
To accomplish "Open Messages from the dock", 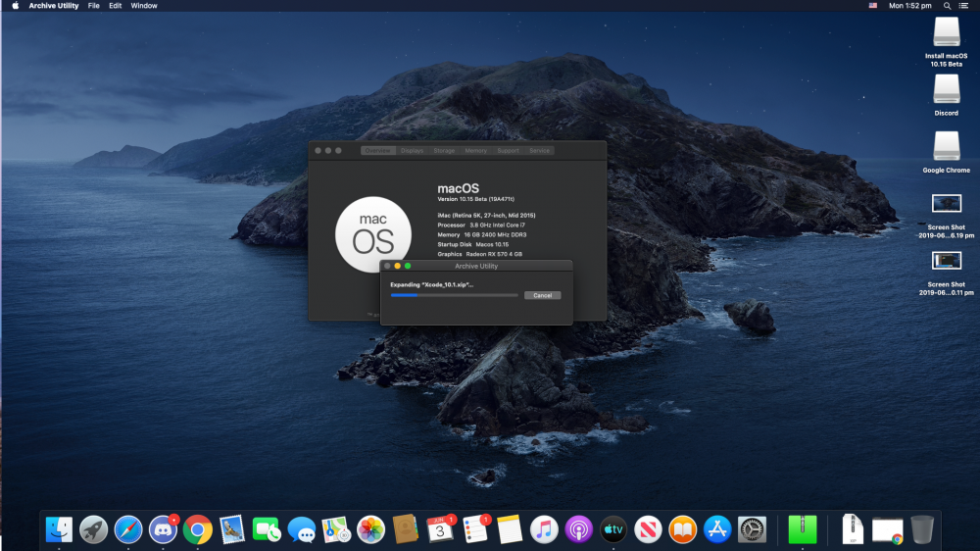I will (302, 529).
